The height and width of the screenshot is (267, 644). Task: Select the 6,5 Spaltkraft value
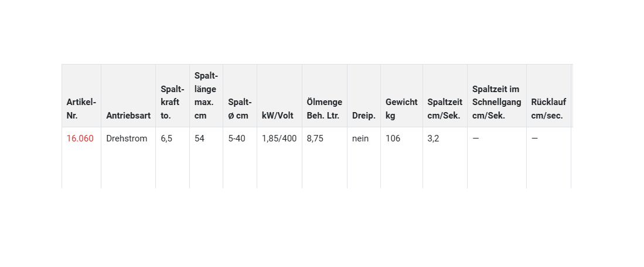166,138
